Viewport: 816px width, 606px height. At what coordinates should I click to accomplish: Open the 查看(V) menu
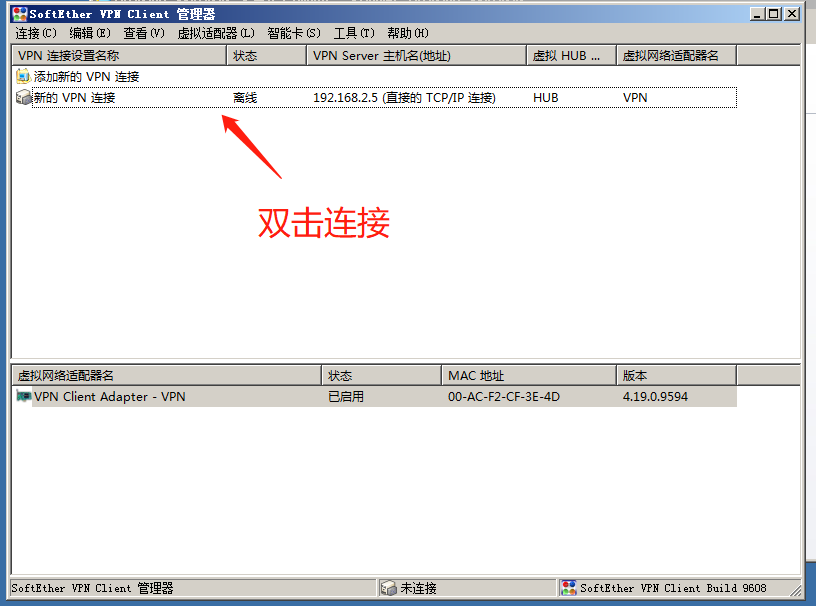144,33
